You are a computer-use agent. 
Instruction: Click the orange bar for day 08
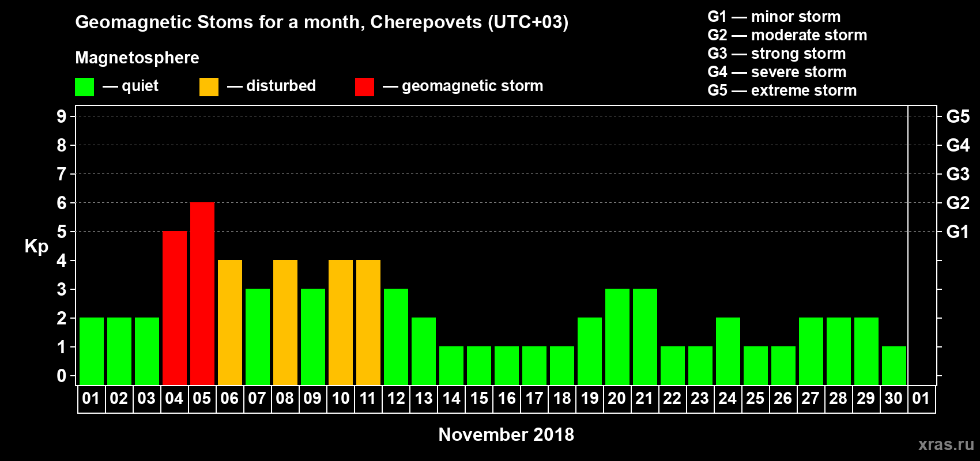point(285,322)
